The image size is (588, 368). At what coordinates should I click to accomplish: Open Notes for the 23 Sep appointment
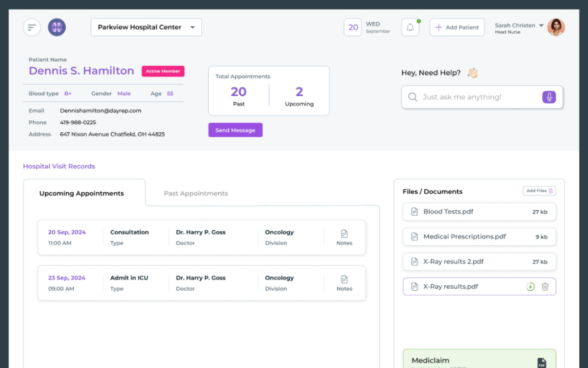(344, 283)
